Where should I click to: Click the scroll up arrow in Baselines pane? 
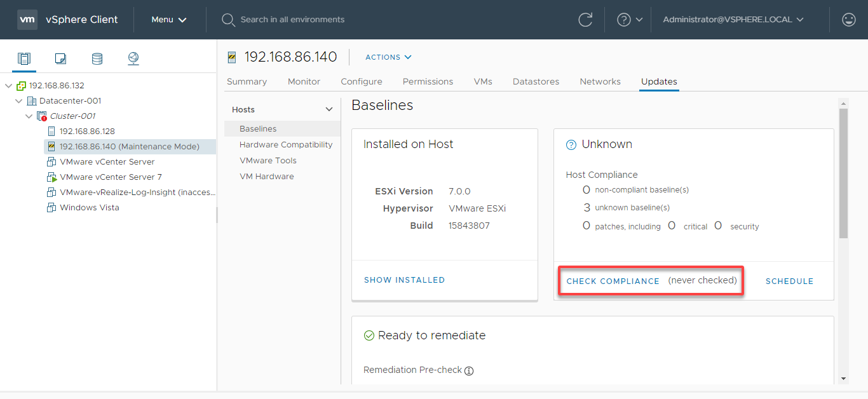click(843, 103)
